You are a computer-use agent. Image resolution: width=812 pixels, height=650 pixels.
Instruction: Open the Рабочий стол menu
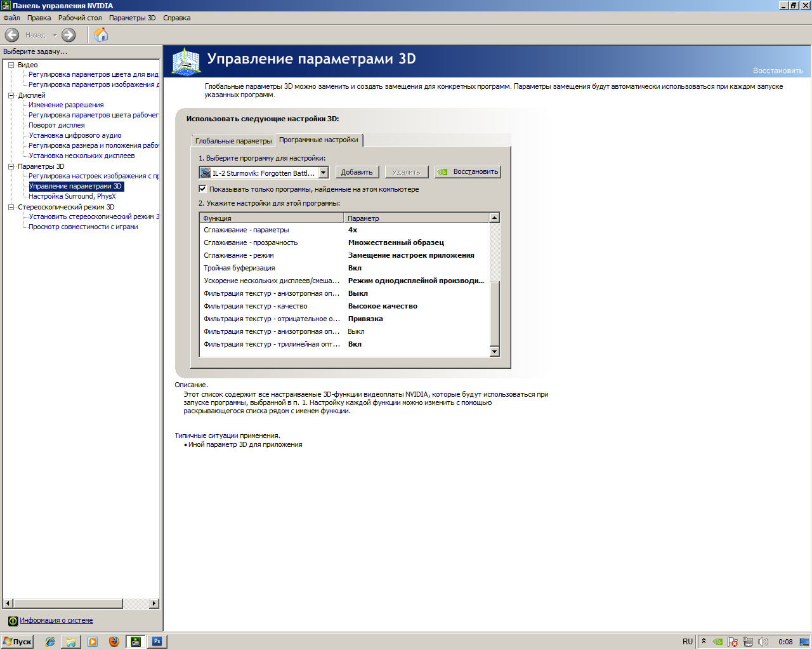[x=80, y=18]
